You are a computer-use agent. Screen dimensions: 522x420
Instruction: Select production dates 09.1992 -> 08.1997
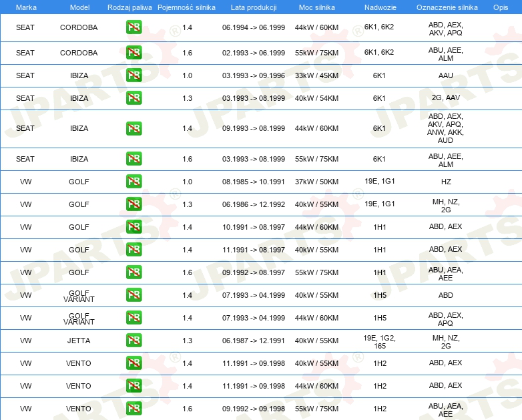254,272
